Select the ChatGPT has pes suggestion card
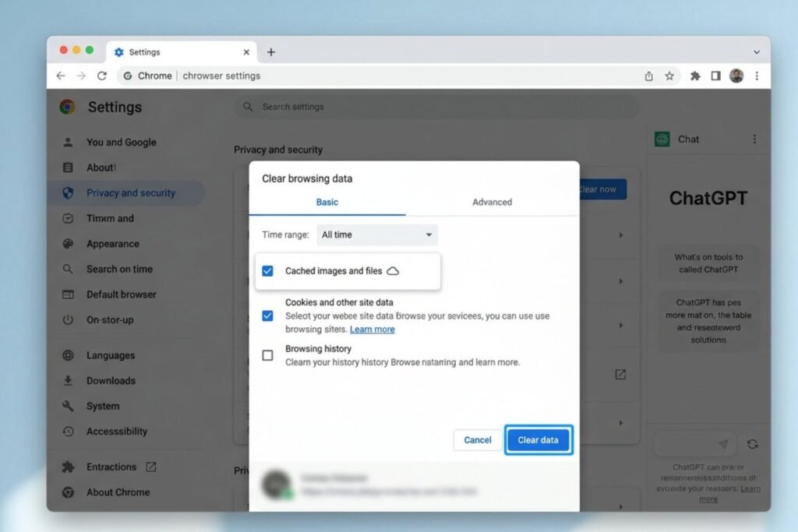798x532 pixels. (708, 321)
